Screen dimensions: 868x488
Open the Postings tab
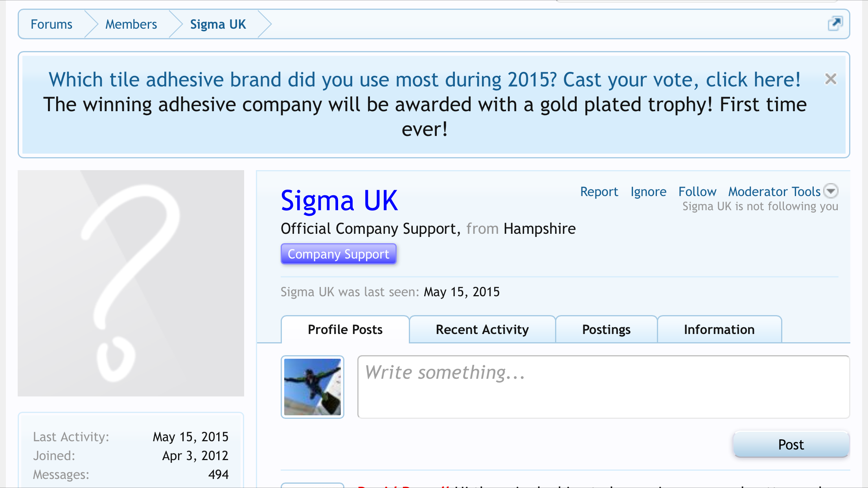click(606, 329)
